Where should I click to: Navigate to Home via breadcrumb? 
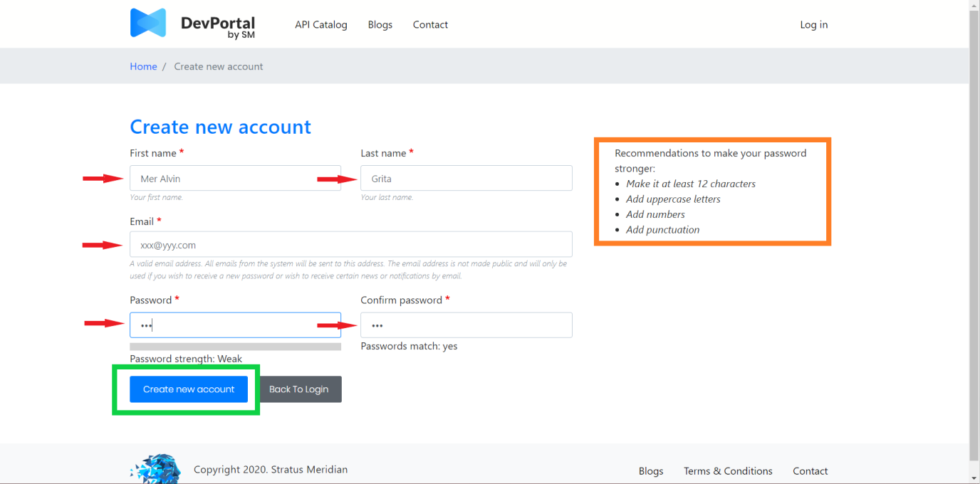pyautogui.click(x=143, y=66)
